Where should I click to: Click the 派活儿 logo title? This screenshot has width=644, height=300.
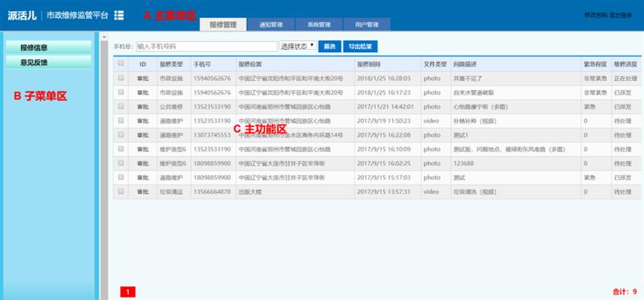(x=22, y=15)
